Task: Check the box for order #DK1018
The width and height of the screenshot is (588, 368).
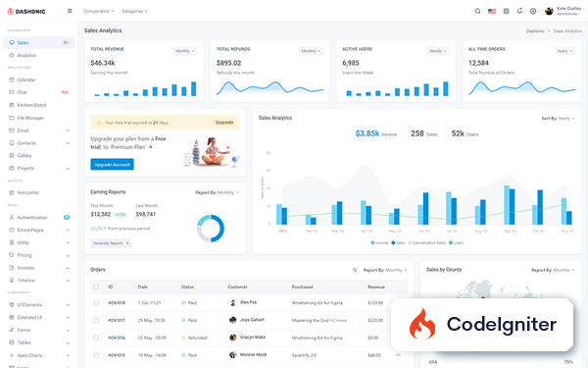Action: pos(96,302)
